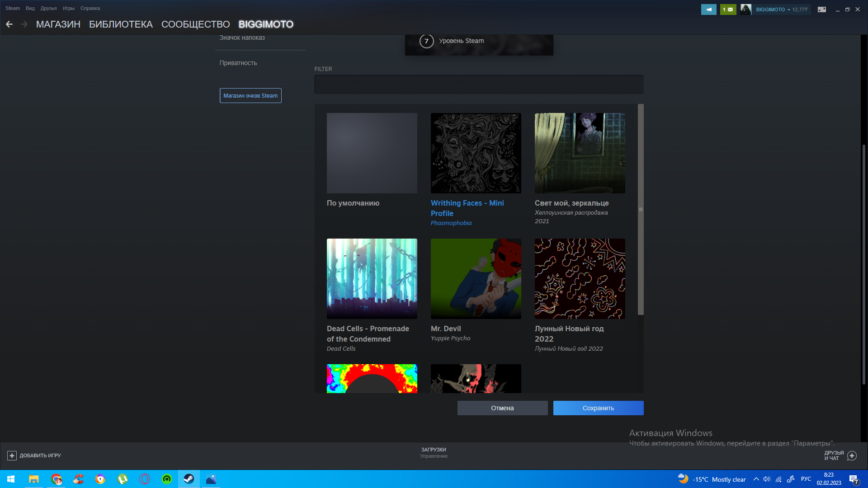Viewport: 868px width, 488px height.
Task: Click the Магазин очков Steam button
Action: point(250,95)
